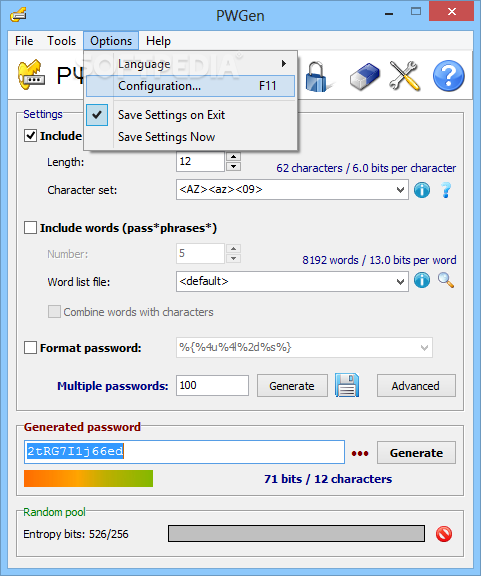Image resolution: width=481 pixels, height=576 pixels.
Task: Open help with the blue question mark icon
Action: pyautogui.click(x=449, y=76)
